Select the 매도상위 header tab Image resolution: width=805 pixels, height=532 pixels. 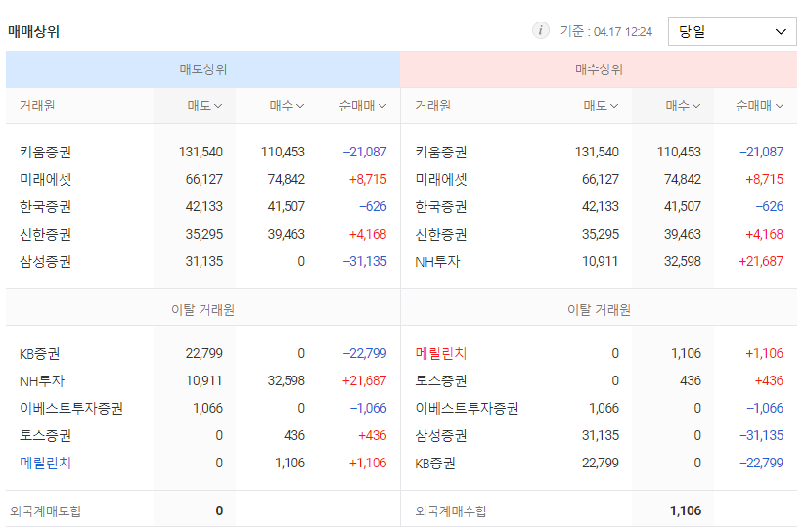click(x=202, y=69)
